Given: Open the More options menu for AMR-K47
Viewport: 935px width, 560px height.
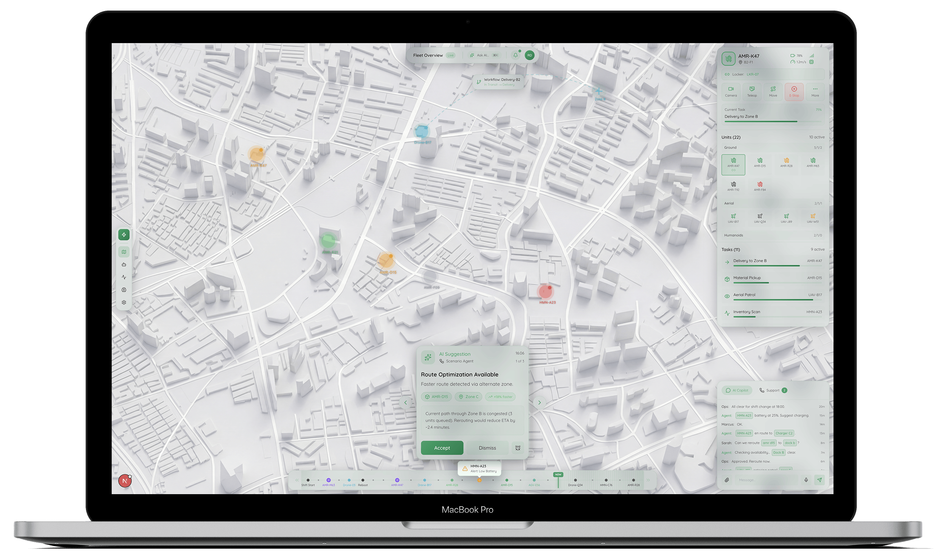Looking at the screenshot, I should coord(815,91).
